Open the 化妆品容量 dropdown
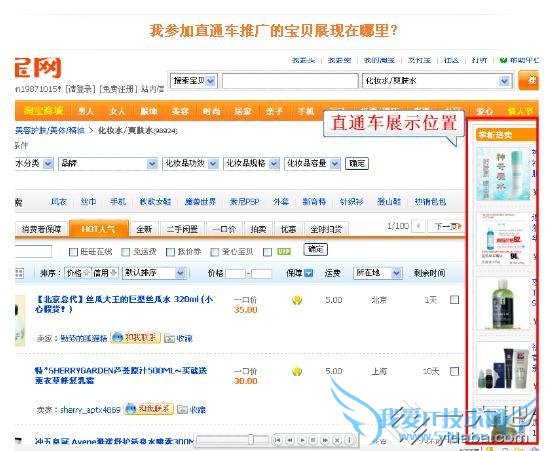 click(x=312, y=163)
